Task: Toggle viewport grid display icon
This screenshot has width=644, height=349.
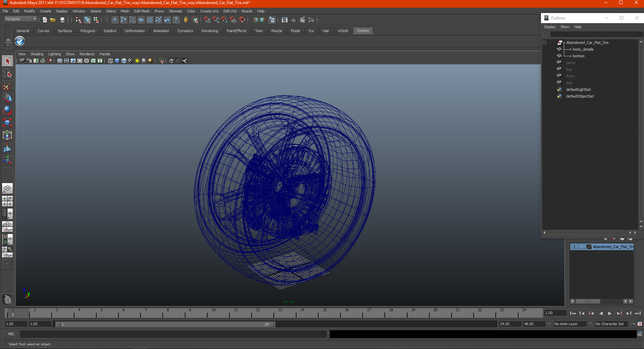Action: point(60,61)
